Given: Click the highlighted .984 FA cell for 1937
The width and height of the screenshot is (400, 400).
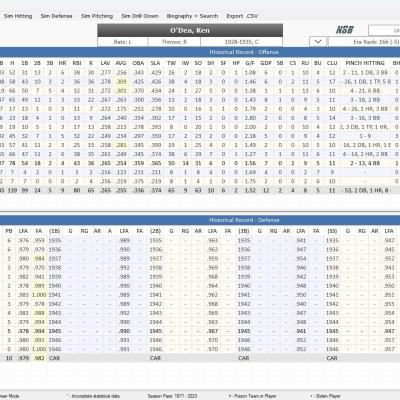Looking at the screenshot, I should (39, 259).
